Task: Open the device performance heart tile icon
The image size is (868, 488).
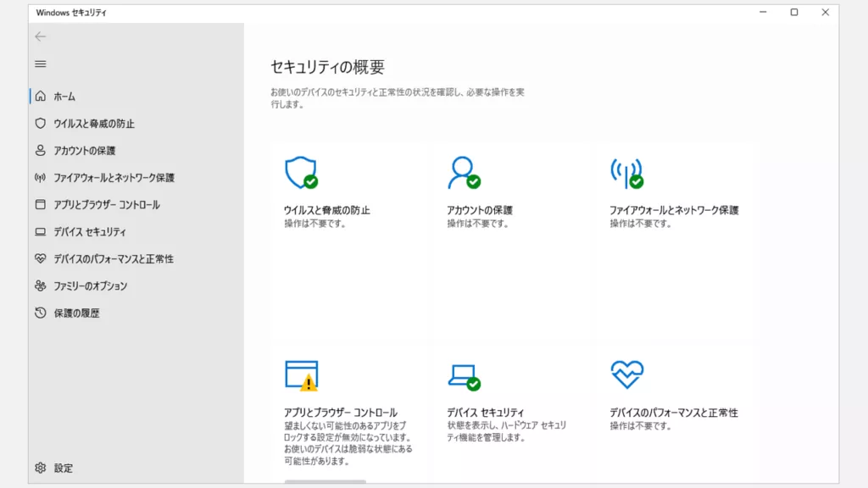Action: click(626, 374)
